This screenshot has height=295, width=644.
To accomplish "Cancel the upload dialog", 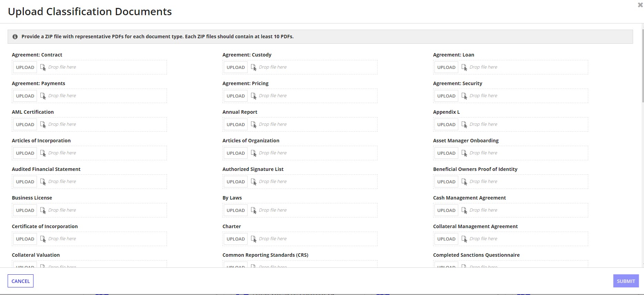I will point(21,281).
